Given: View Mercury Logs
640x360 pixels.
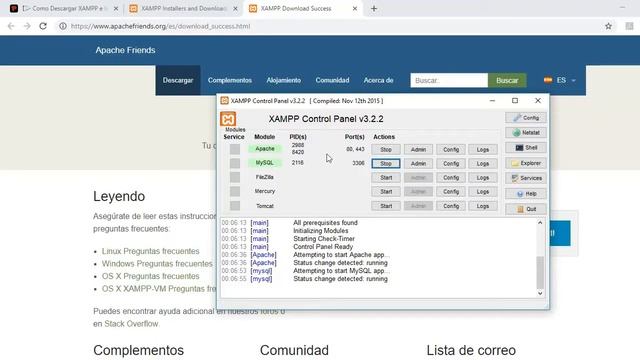Looking at the screenshot, I should (x=483, y=192).
